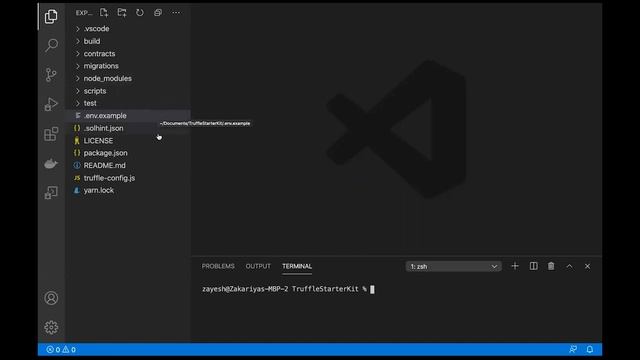Open the Remote Explorer icon
Screen dimensions: 640x360
(x=51, y=192)
